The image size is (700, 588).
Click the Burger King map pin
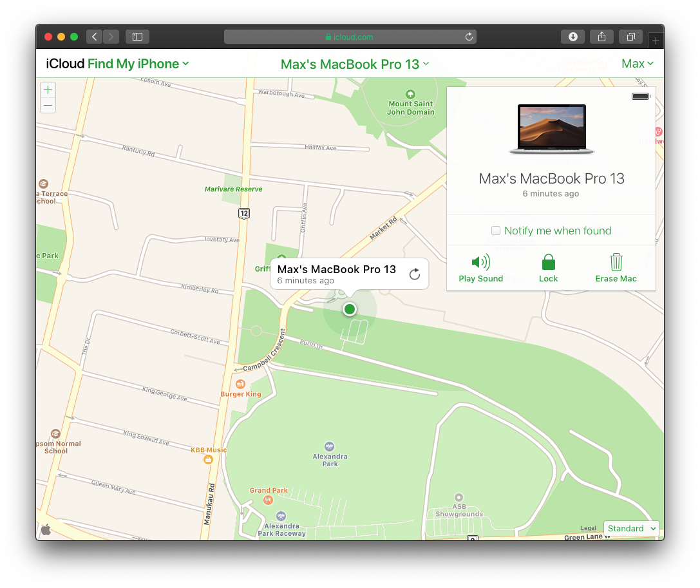240,384
